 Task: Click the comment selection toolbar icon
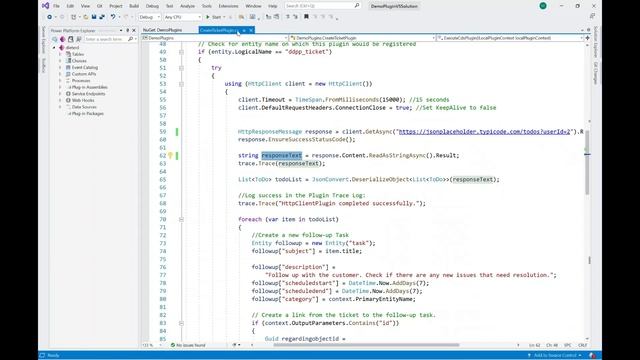(288, 17)
